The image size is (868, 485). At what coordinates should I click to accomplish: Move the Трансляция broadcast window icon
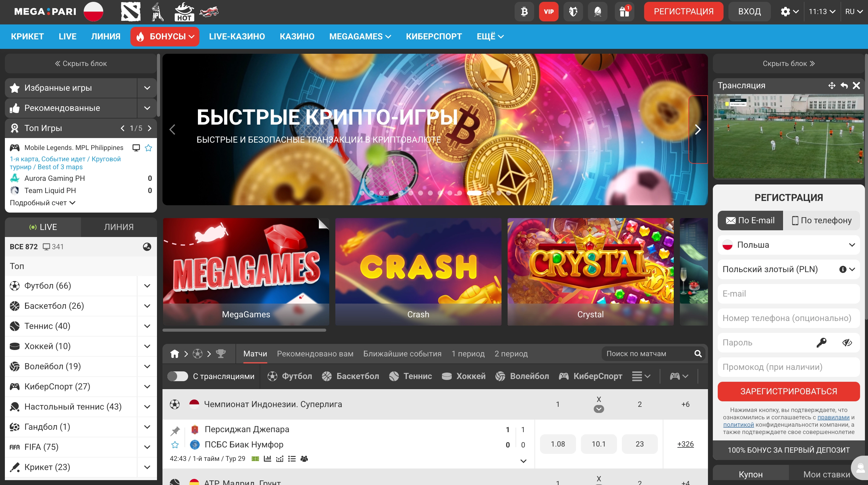click(x=832, y=86)
